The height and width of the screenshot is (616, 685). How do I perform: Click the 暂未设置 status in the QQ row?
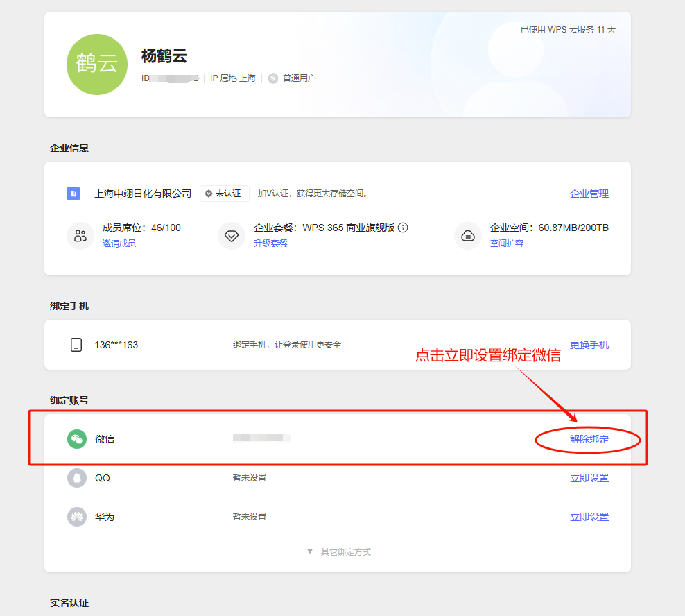tap(250, 478)
